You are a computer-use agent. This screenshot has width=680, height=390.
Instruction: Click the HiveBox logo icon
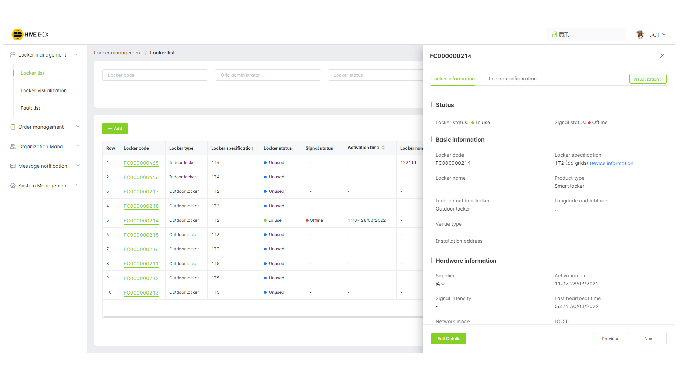pyautogui.click(x=17, y=34)
